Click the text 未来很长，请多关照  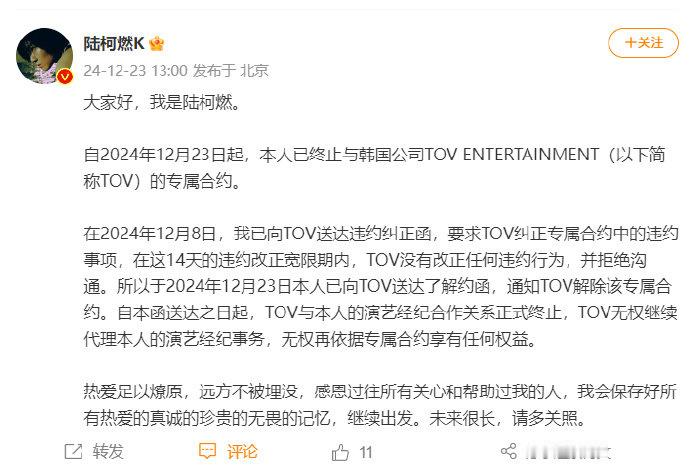508,418
